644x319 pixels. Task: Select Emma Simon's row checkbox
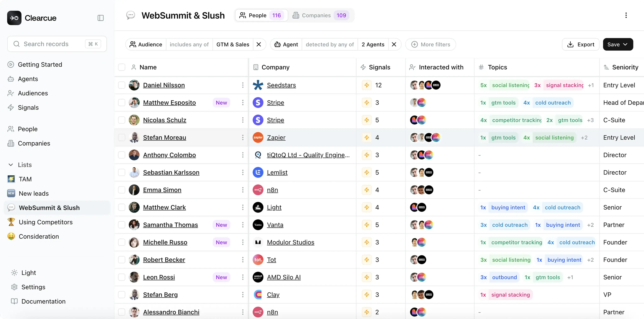(x=122, y=190)
